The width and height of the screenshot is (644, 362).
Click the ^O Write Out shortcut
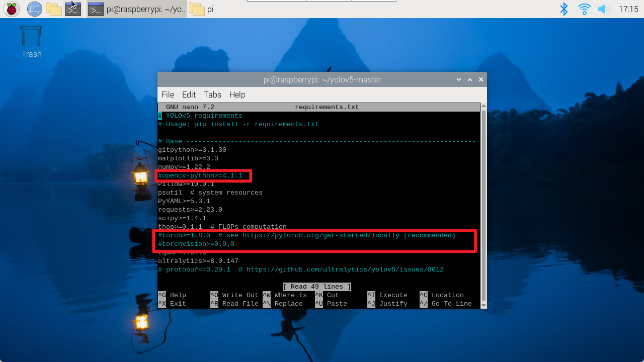[234, 295]
